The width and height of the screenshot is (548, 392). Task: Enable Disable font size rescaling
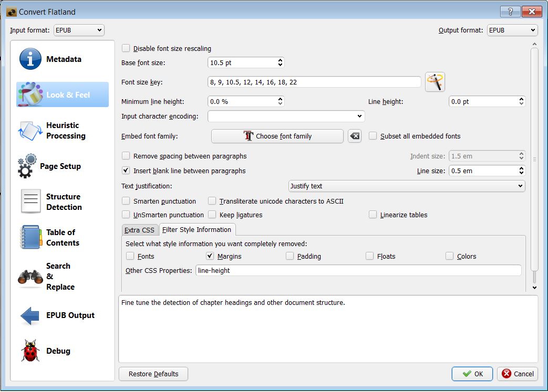coord(126,48)
